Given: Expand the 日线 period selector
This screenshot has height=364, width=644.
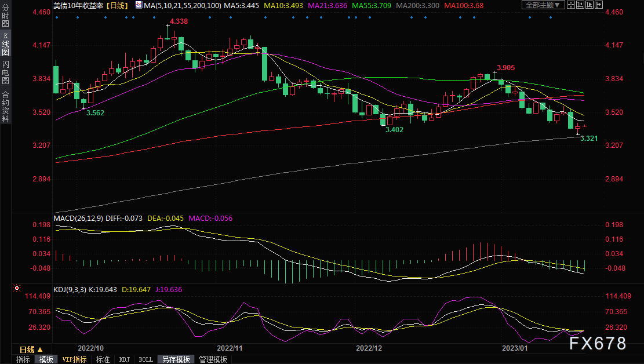Looking at the screenshot, I should (x=31, y=350).
